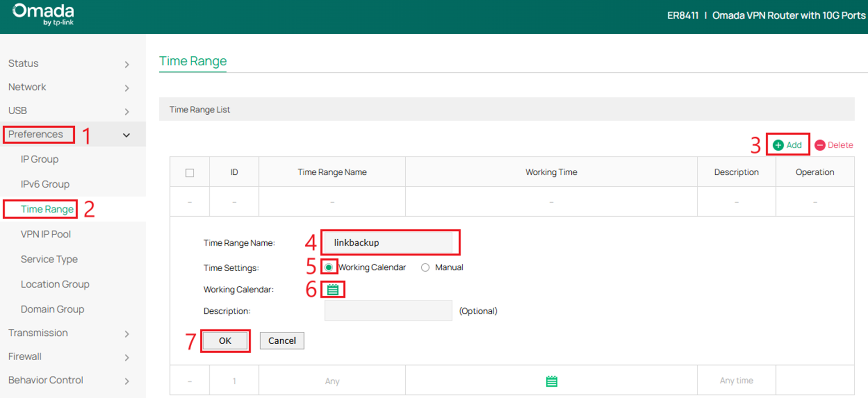This screenshot has width=868, height=398.
Task: Collapse the Preferences section chevron
Action: 127,135
